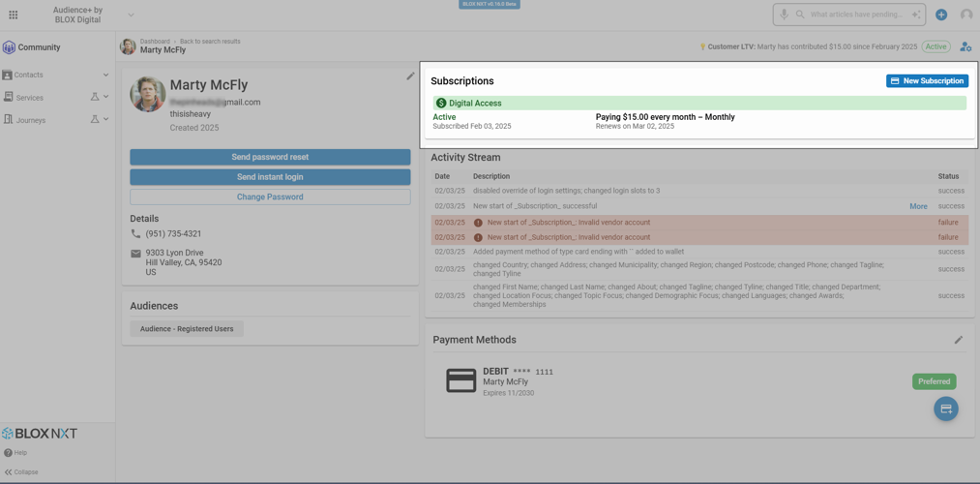Expand the Journeys chevron
The image size is (980, 484).
[x=105, y=119]
